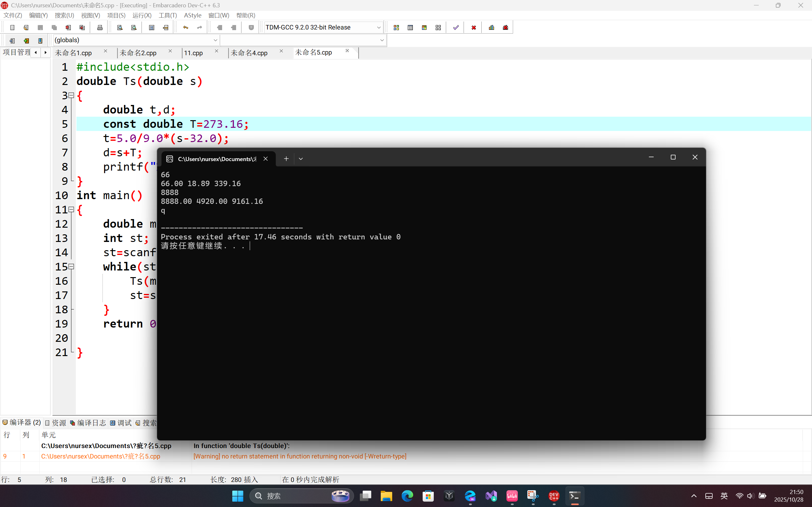Click the Print toolbar icon
The width and height of the screenshot is (812, 507).
[100, 28]
